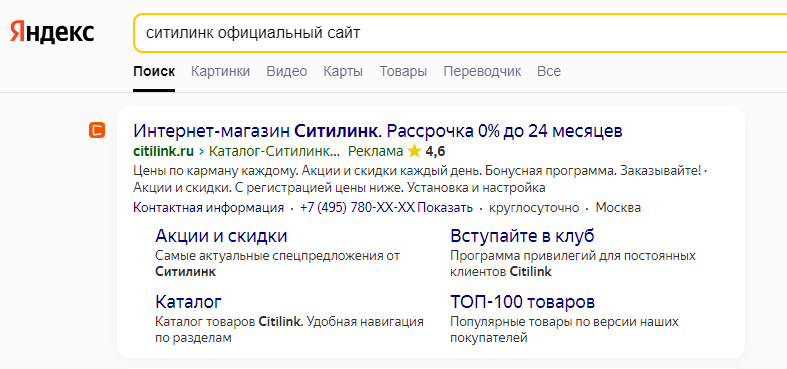Click the Реклама label
The image size is (787, 369).
(375, 151)
